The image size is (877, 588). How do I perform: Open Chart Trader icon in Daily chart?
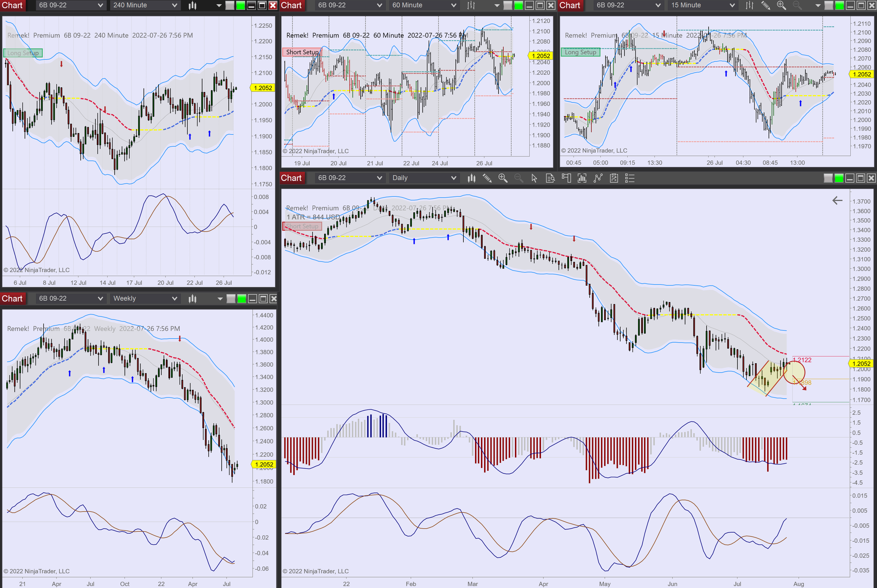[566, 178]
